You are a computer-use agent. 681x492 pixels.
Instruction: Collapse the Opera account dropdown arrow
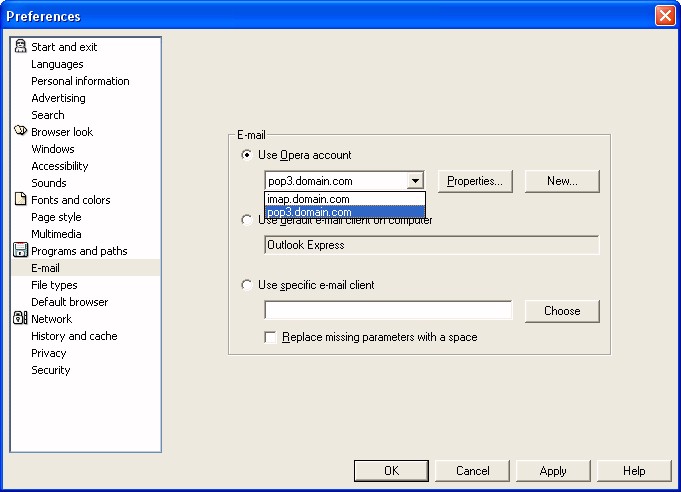[x=415, y=181]
